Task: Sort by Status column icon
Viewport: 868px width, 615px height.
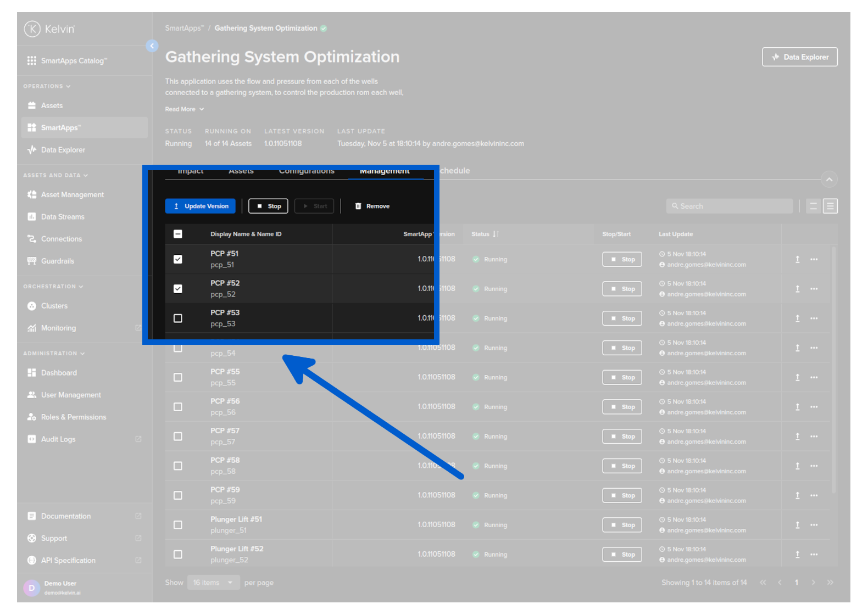Action: pos(496,234)
